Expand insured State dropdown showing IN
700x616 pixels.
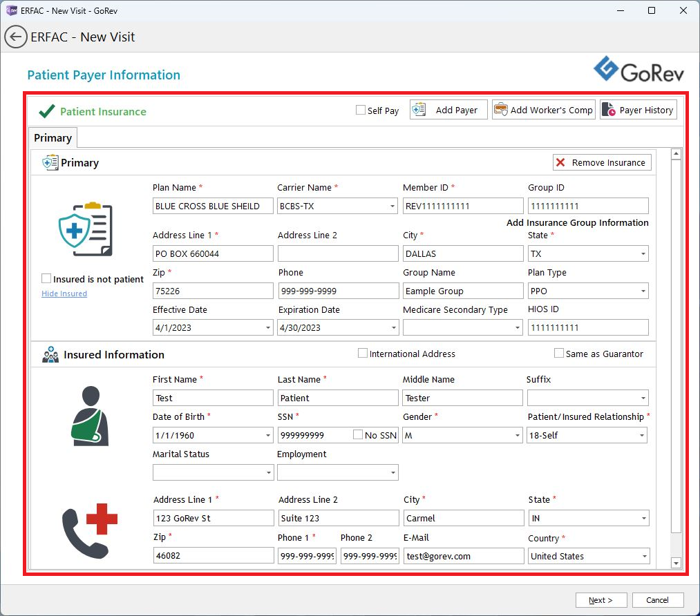(644, 519)
